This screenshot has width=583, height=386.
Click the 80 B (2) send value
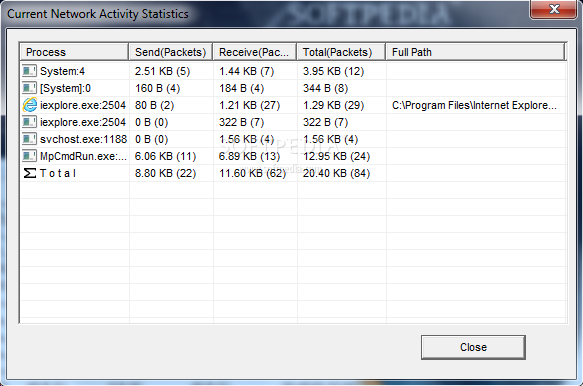[154, 105]
